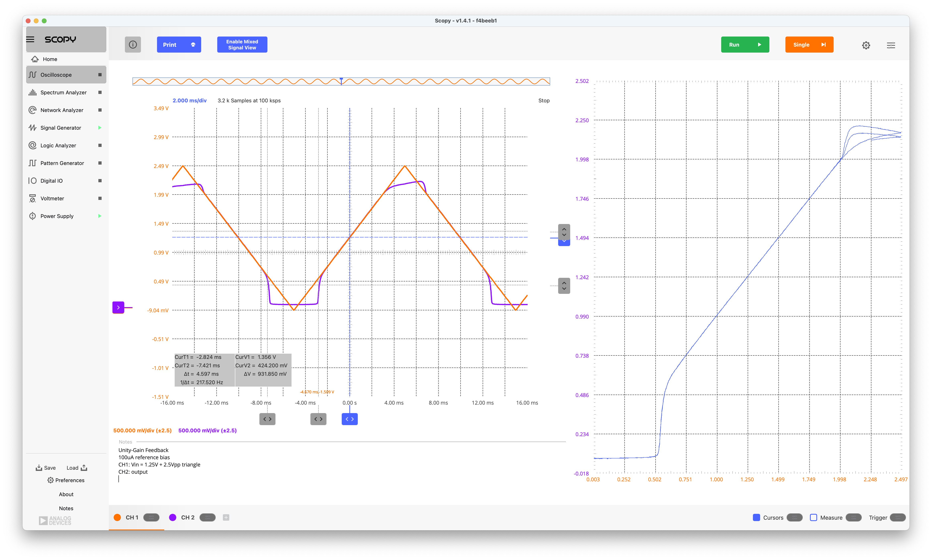
Task: Click the trigger position marker in overview bar
Action: [x=342, y=81]
